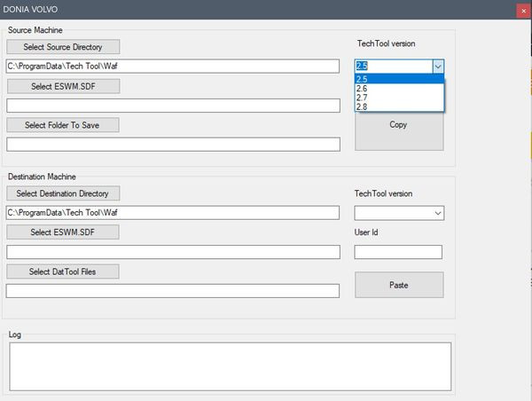532x401 pixels.
Task: Click Select ESWM.SDF in Destination Machine
Action: pyautogui.click(x=62, y=232)
